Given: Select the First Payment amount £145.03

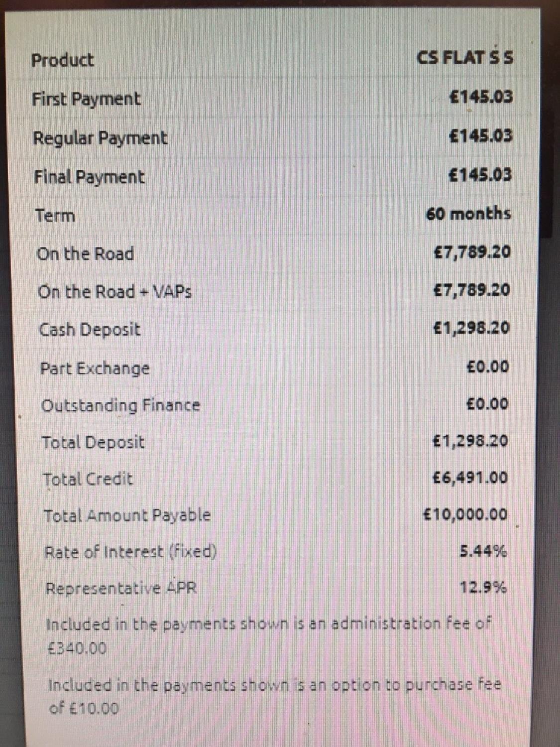Looking at the screenshot, I should (x=480, y=97).
